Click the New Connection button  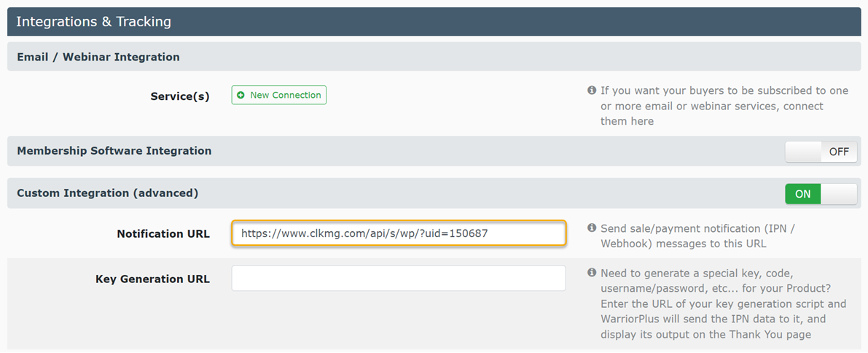click(x=279, y=96)
